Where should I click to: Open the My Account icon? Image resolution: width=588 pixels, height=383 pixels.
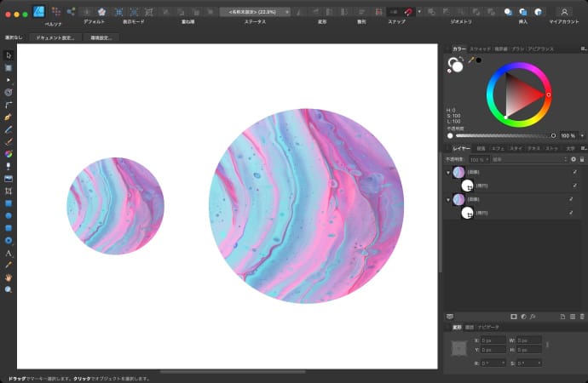[563, 12]
